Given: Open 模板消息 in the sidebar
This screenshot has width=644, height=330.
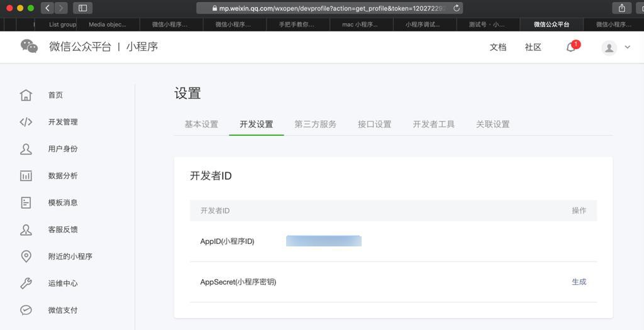Looking at the screenshot, I should coord(63,203).
